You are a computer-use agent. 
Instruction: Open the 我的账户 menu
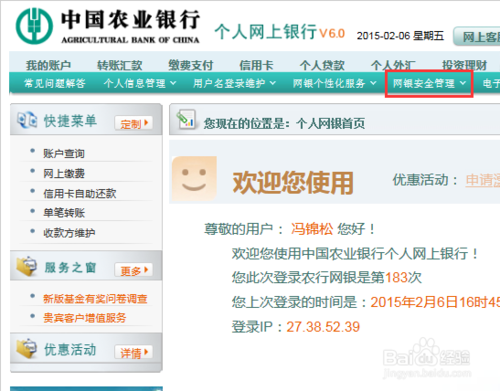48,65
